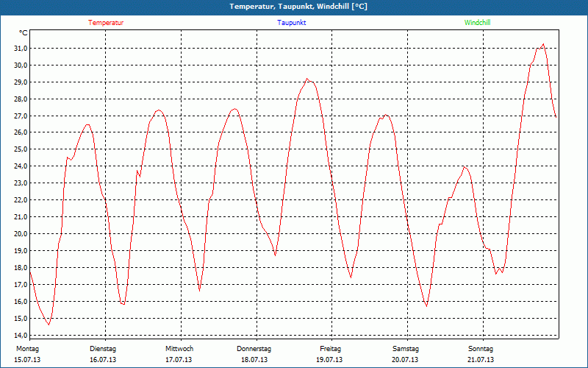Click the green Windchill legend label
The image size is (588, 368).
pyautogui.click(x=477, y=23)
